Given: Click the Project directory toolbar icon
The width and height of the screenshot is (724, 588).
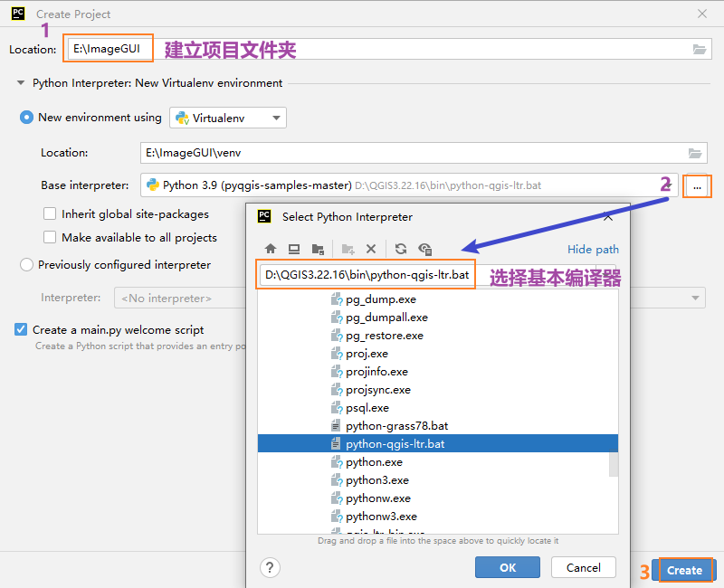Looking at the screenshot, I should click(318, 250).
